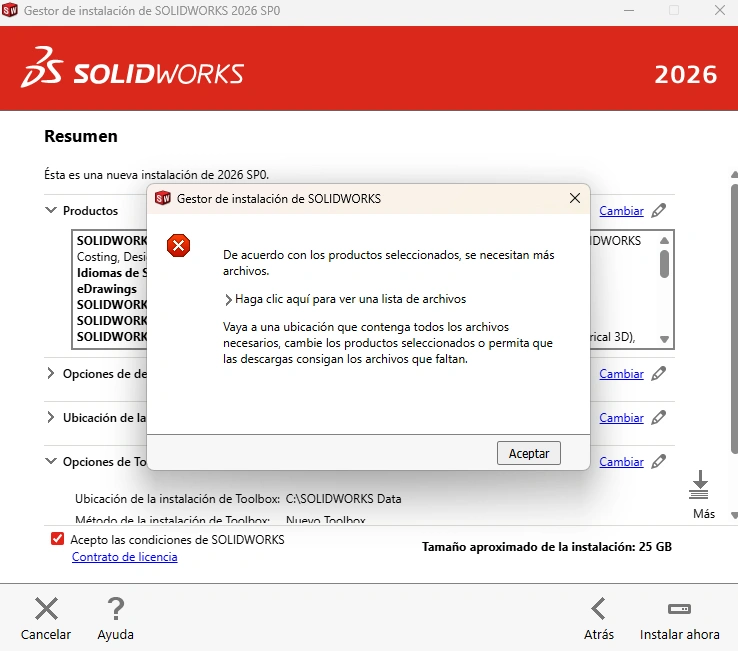Click the Resumen heading
The height and width of the screenshot is (651, 738).
tap(81, 136)
